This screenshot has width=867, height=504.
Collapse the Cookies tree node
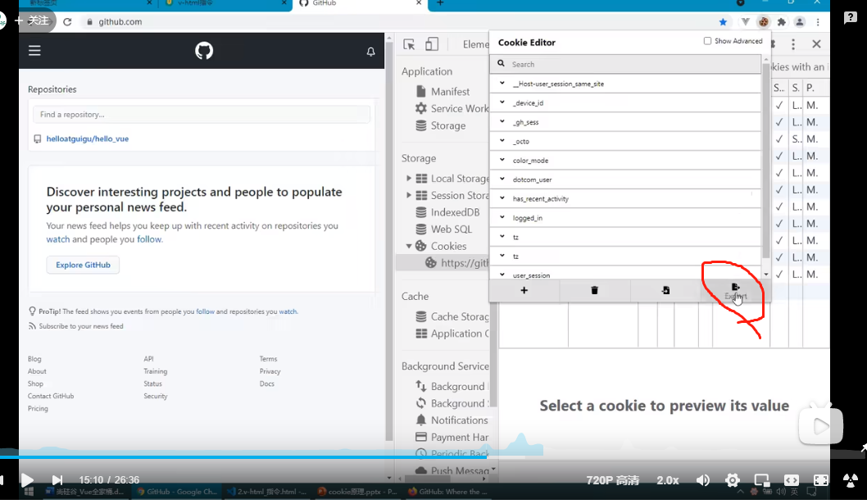409,246
